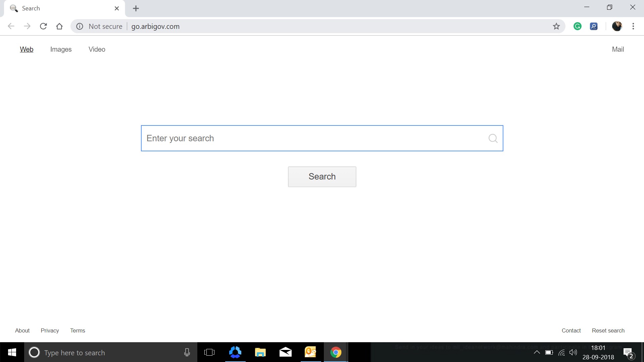Open a new browser tab
The width and height of the screenshot is (644, 362).
[x=136, y=8]
